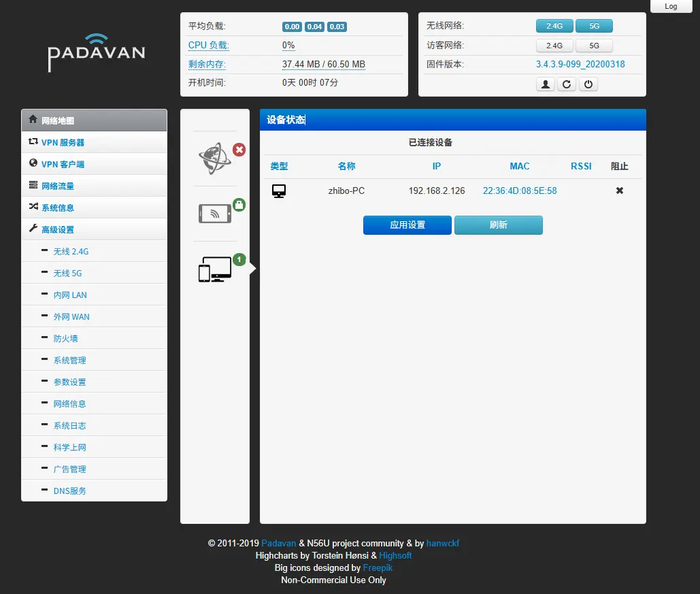Open the 网络地图 menu

coord(94,120)
